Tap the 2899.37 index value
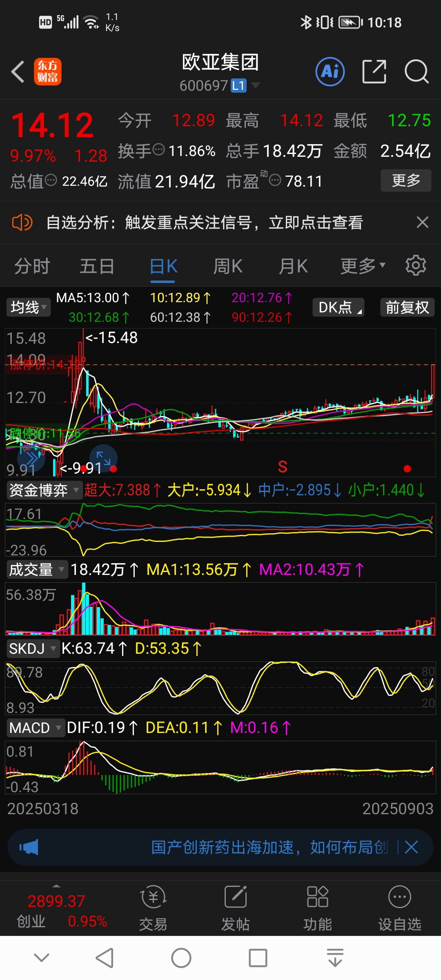Viewport: 441px width, 980px height. (56, 901)
